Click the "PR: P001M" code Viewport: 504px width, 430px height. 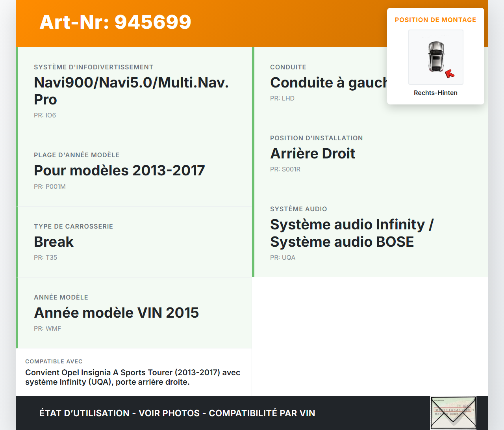click(x=50, y=186)
